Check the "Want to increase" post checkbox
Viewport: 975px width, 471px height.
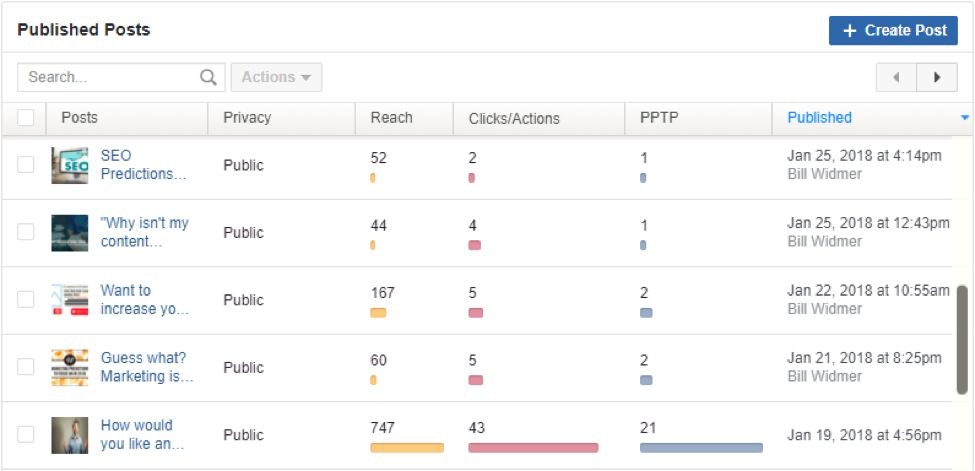tap(26, 299)
